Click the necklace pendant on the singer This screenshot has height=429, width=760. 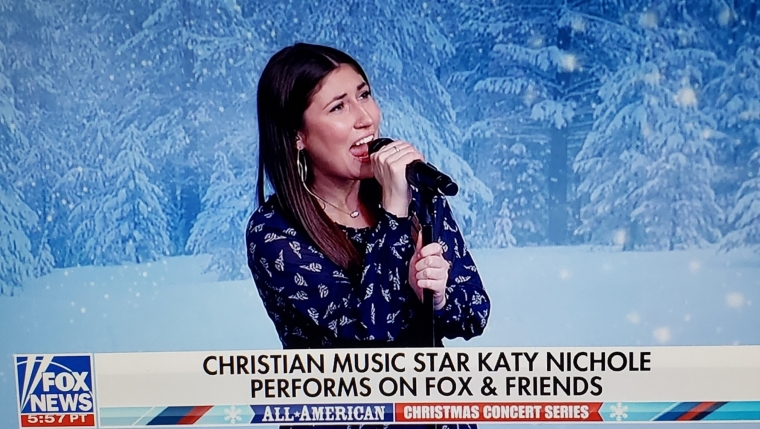pos(355,212)
